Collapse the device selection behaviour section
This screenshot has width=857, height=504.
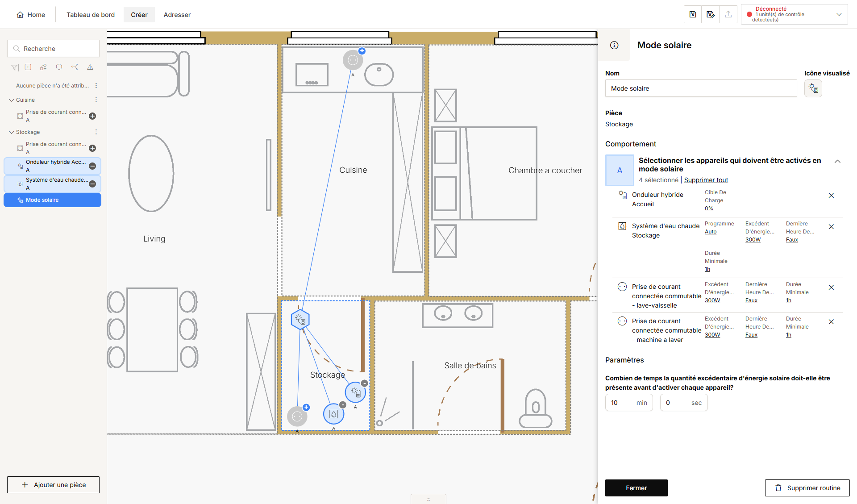(x=837, y=161)
